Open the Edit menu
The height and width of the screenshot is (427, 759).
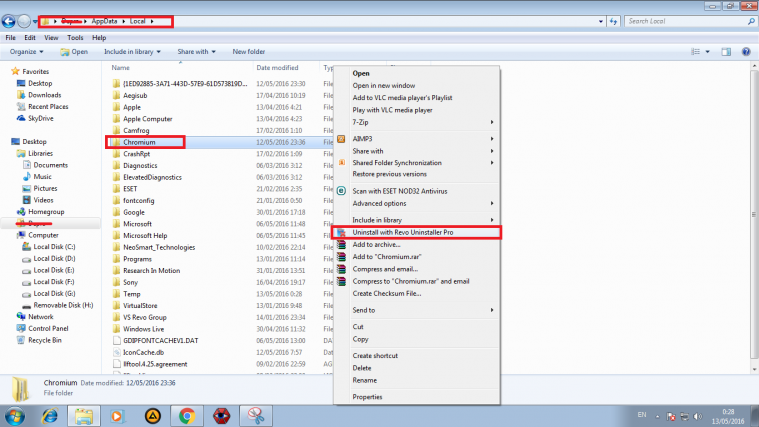point(30,38)
